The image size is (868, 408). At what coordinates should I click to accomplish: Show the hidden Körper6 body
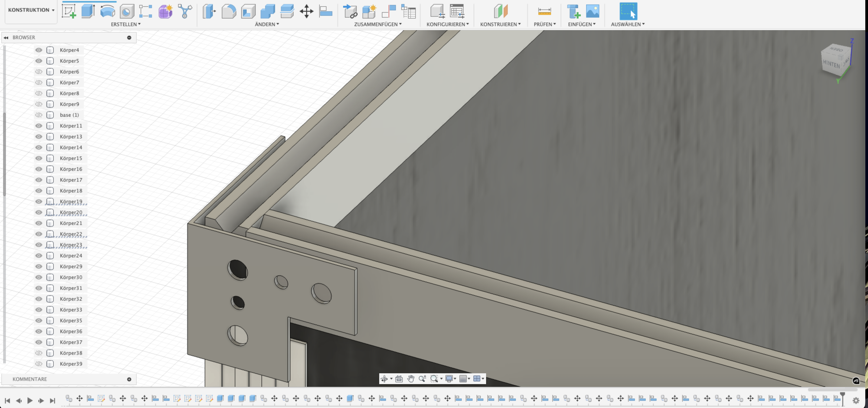coord(39,71)
